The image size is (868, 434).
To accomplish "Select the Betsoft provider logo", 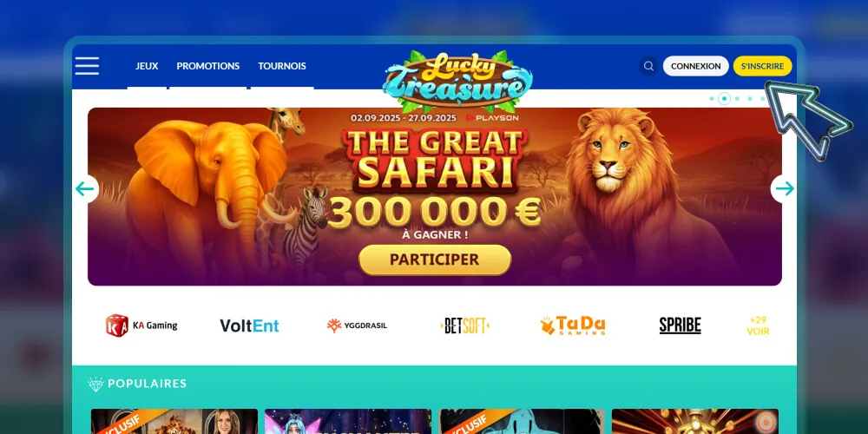I will click(465, 325).
